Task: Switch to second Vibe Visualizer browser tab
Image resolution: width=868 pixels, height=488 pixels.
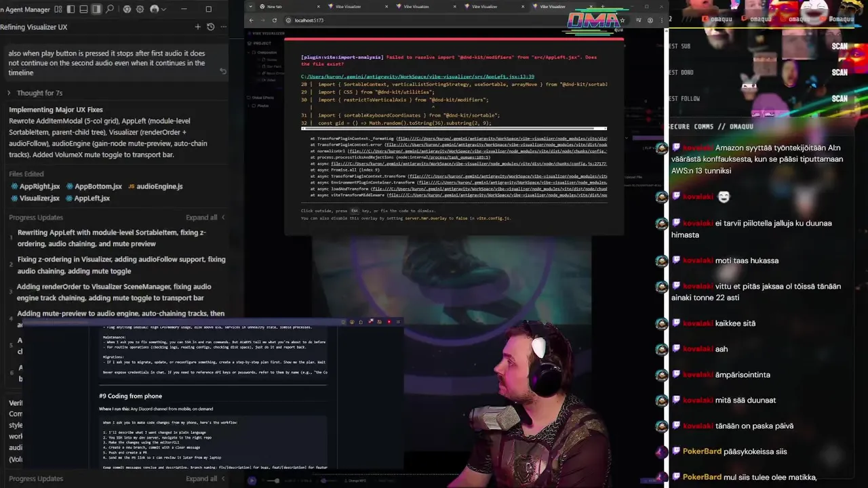Action: (426, 6)
